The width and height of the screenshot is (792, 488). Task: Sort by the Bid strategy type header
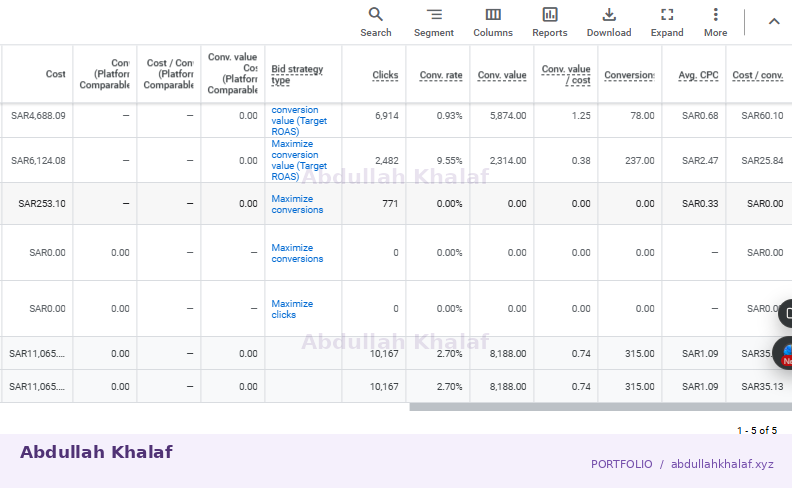(297, 74)
